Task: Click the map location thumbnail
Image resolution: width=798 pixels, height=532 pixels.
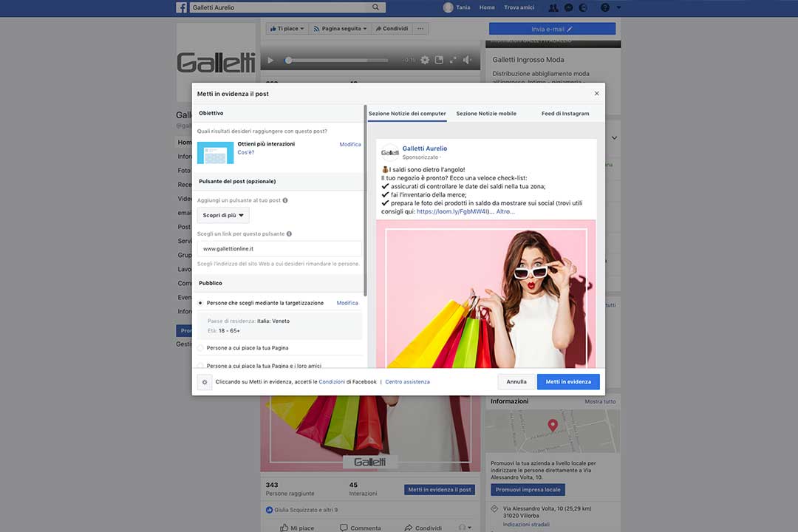Action: 553,431
